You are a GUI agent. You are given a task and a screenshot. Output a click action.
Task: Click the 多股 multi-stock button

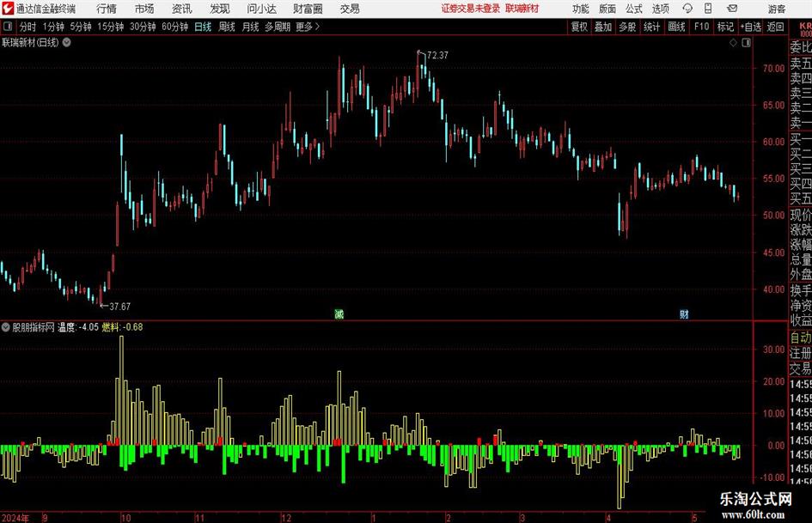pos(627,27)
